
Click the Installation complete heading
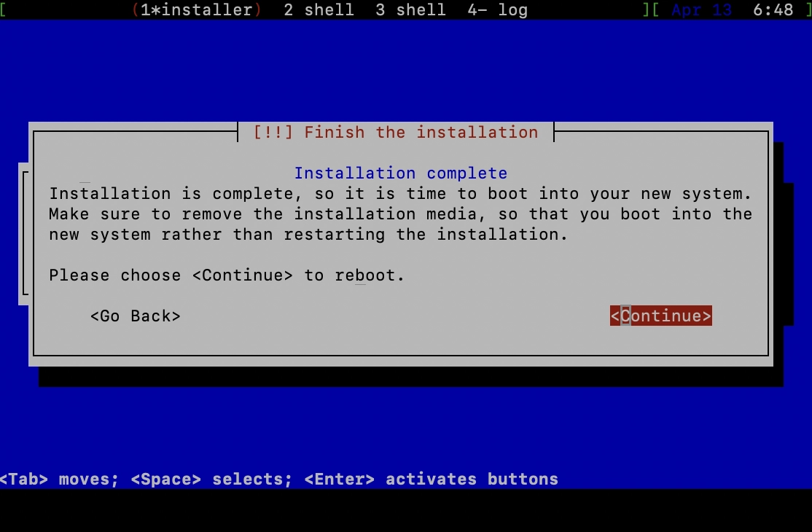401,173
